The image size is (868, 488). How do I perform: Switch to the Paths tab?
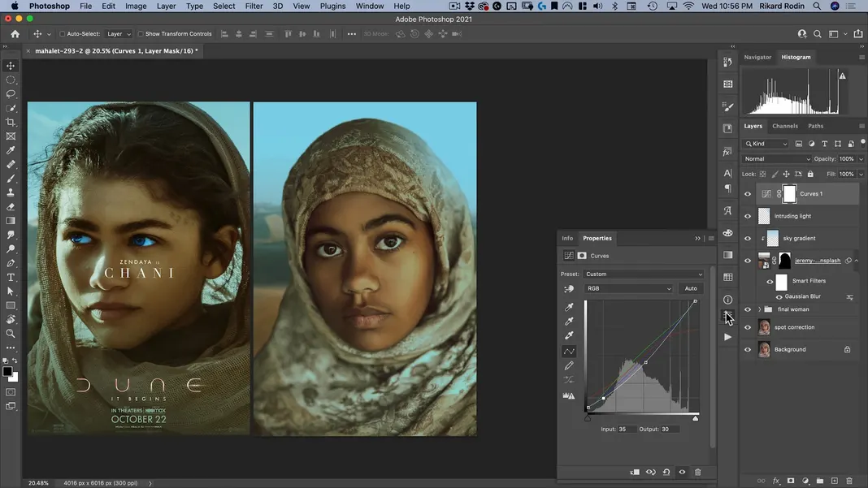coord(815,126)
